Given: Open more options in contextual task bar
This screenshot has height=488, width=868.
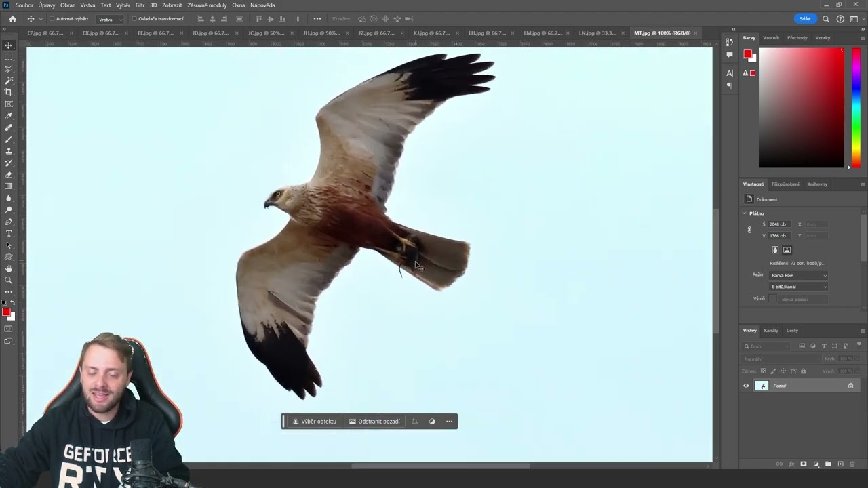Looking at the screenshot, I should [x=449, y=422].
